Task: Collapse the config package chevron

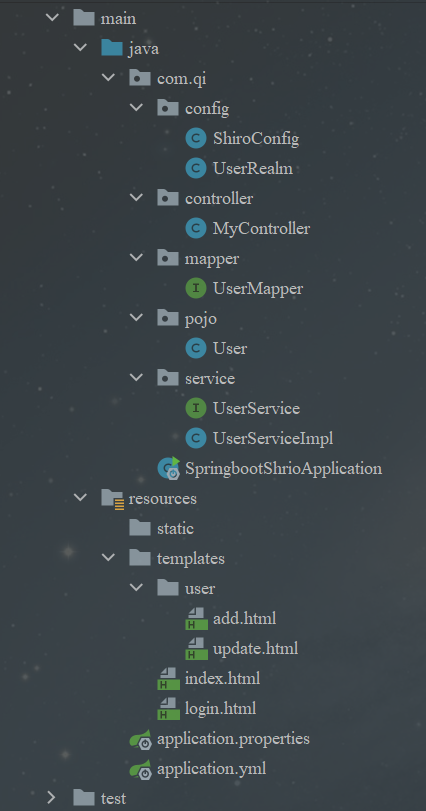Action: [136, 108]
